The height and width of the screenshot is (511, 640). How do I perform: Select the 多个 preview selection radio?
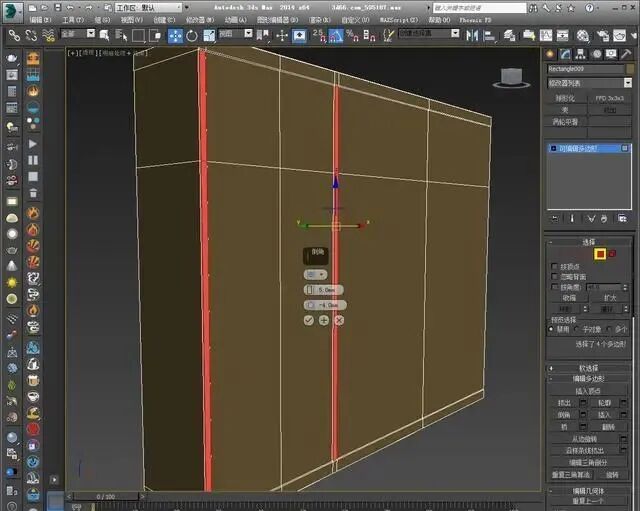609,329
